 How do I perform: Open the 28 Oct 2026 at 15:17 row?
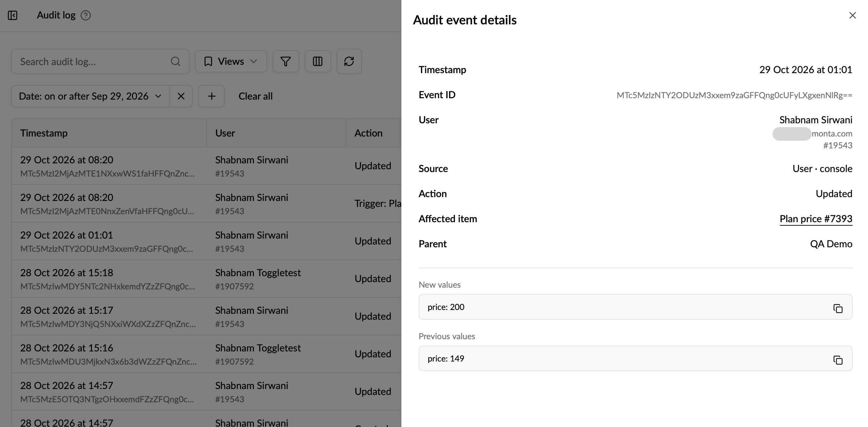206,316
